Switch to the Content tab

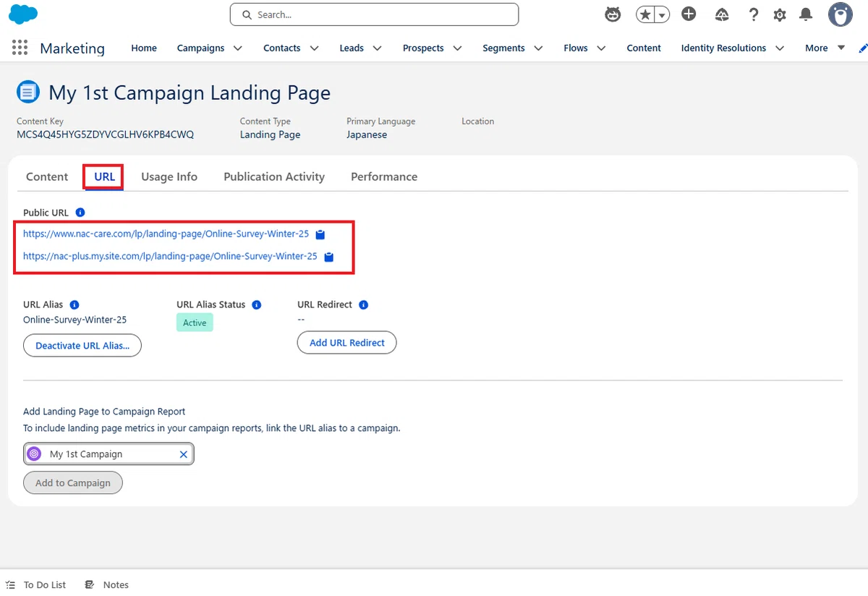(47, 176)
